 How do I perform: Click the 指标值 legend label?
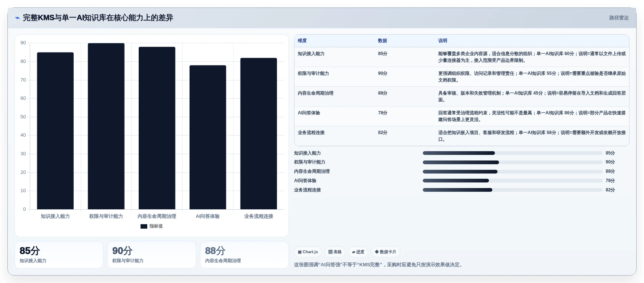point(156,226)
